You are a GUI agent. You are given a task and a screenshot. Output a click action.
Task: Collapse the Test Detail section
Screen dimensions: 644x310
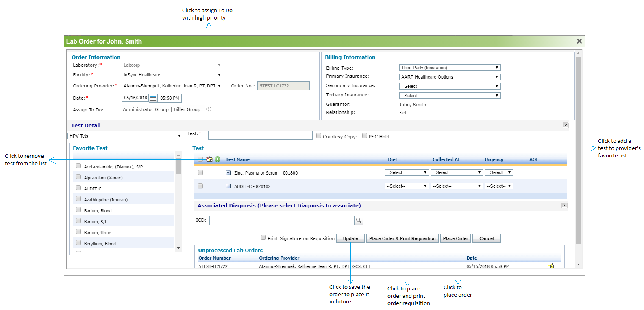(x=566, y=125)
